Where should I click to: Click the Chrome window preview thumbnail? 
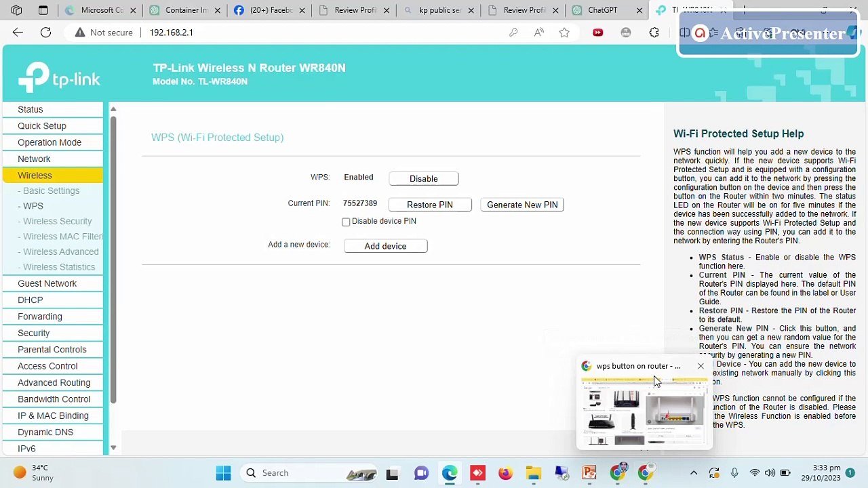[643, 412]
